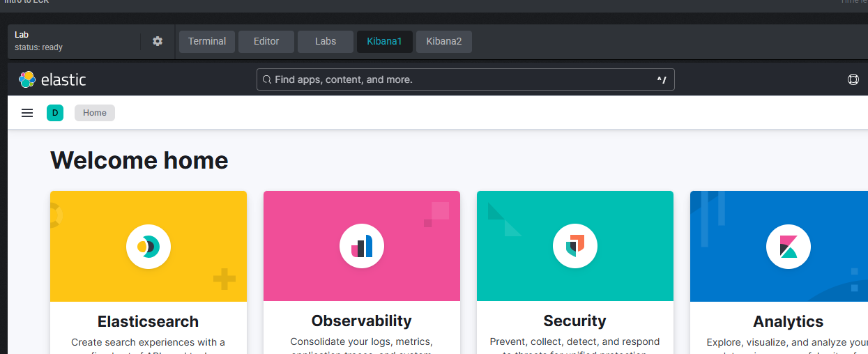
Task: Switch to the Editor tab
Action: pyautogui.click(x=266, y=41)
